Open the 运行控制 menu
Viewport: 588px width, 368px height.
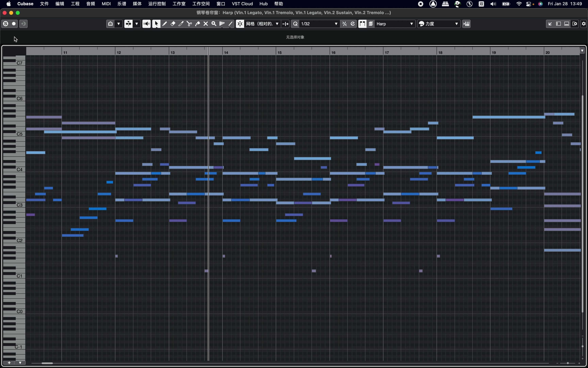coord(157,4)
